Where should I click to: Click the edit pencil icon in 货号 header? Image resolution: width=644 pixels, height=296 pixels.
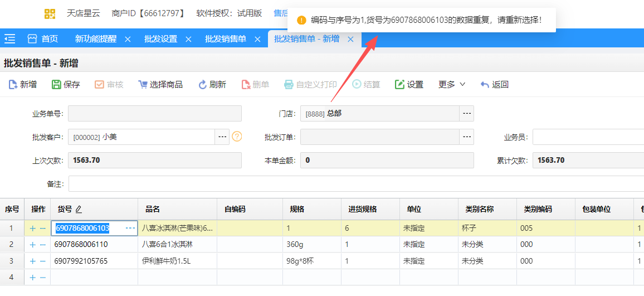coord(79,210)
